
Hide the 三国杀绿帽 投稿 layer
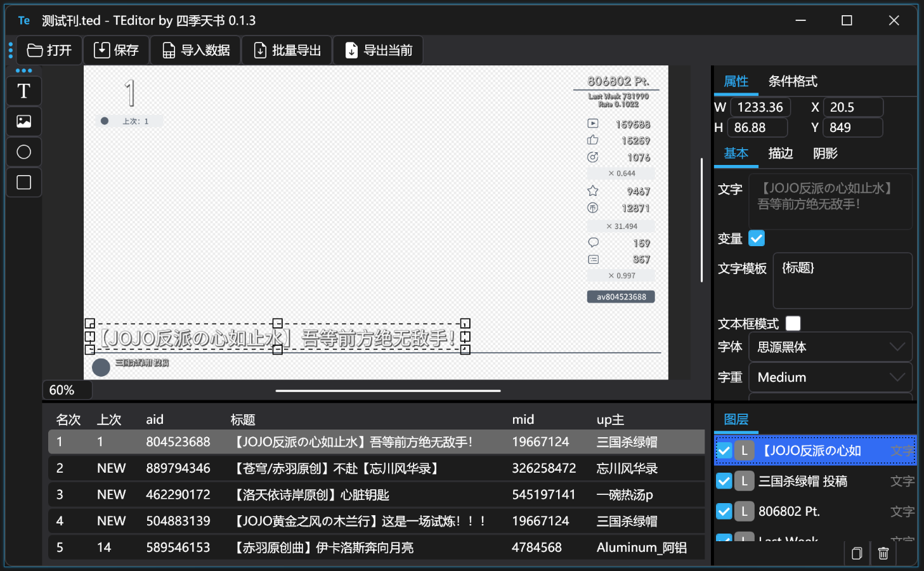724,481
